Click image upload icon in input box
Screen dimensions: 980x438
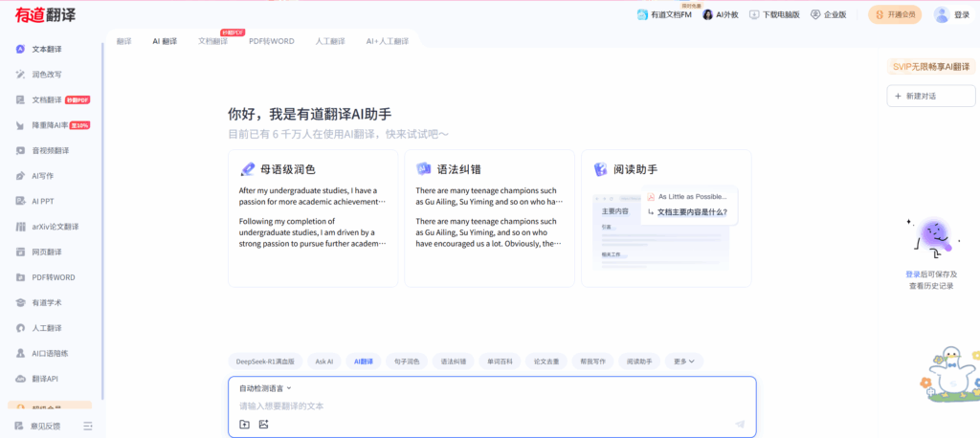click(264, 425)
